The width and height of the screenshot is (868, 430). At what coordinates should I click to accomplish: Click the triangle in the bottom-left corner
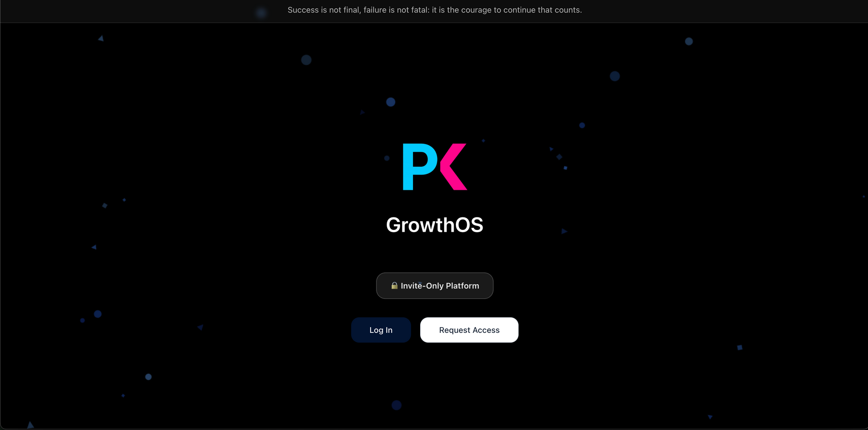coord(30,425)
